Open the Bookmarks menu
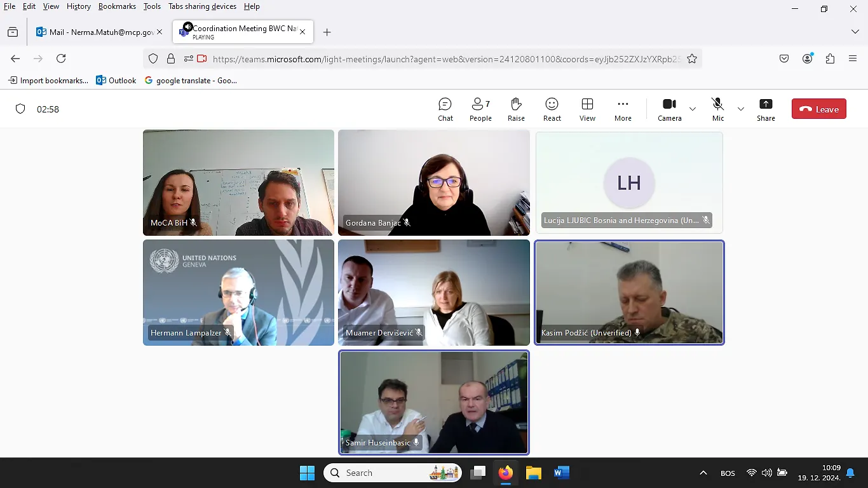868x488 pixels. click(x=117, y=6)
